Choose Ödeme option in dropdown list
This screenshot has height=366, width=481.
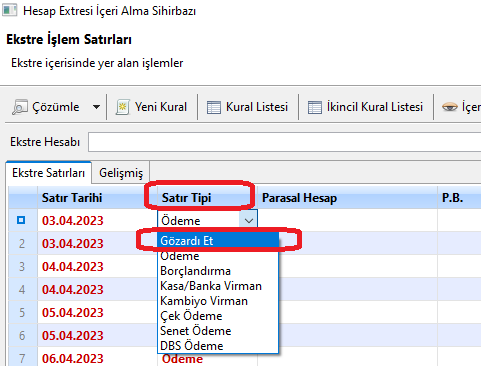[218, 256]
